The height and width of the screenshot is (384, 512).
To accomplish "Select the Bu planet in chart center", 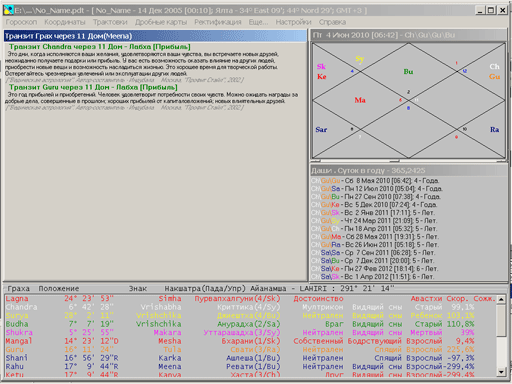I will (408, 71).
